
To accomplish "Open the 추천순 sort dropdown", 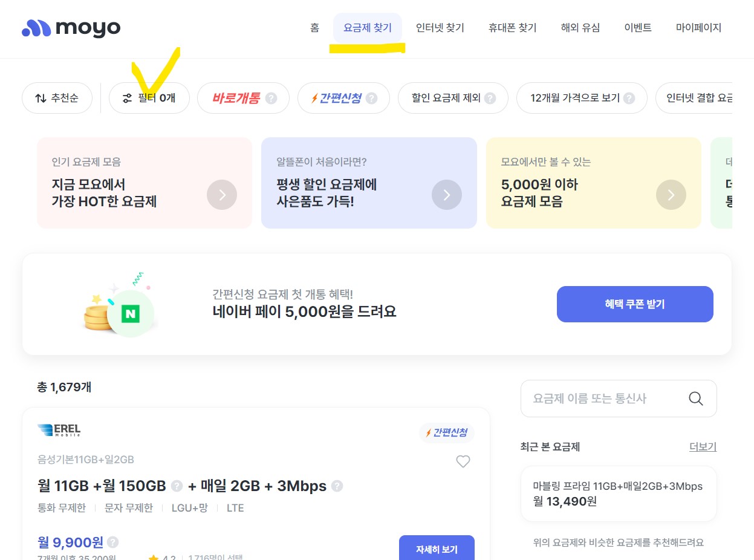I will pyautogui.click(x=57, y=97).
